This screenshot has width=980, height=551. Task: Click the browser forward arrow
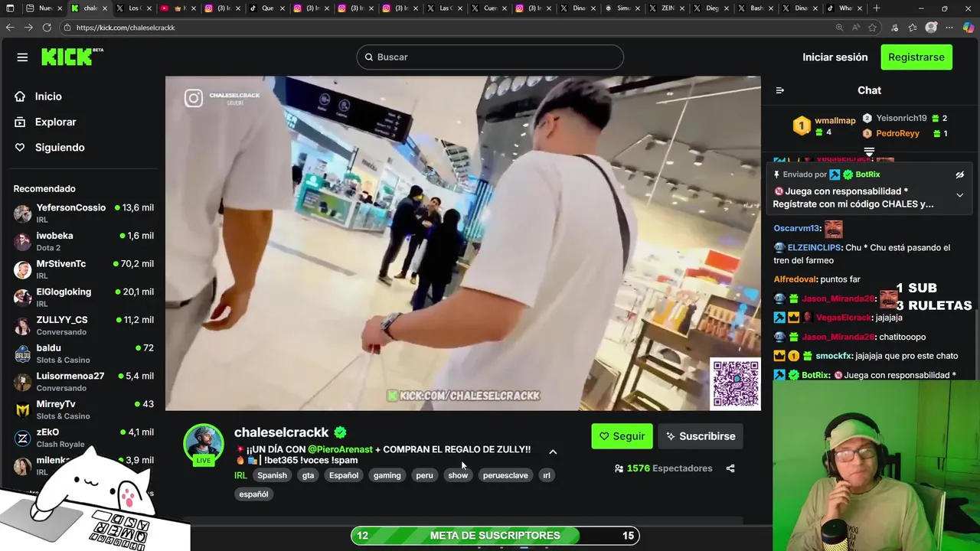pyautogui.click(x=28, y=28)
